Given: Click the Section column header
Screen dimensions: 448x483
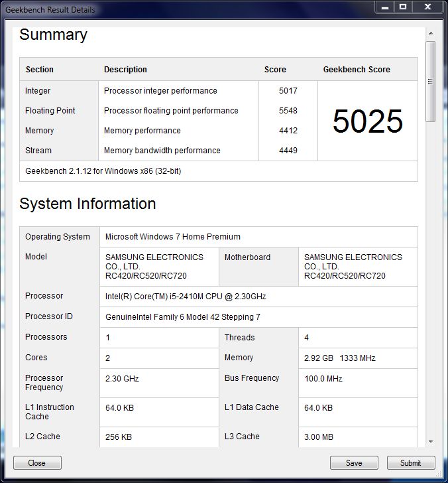Looking at the screenshot, I should point(39,69).
